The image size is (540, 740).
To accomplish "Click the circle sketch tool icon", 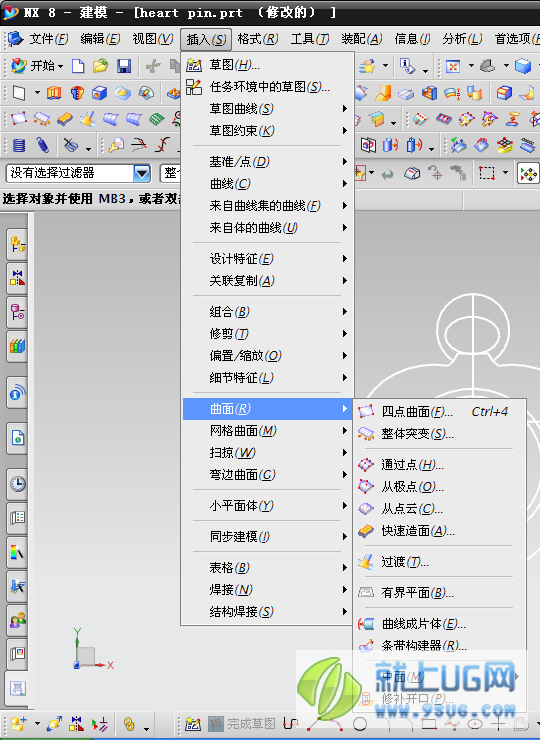I will [360, 723].
